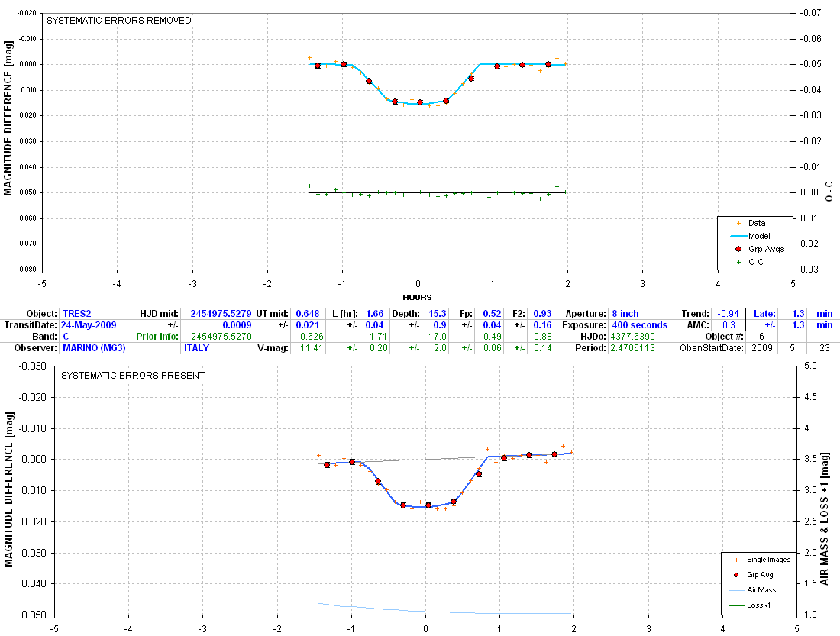Select the Prior Info label

[x=157, y=337]
